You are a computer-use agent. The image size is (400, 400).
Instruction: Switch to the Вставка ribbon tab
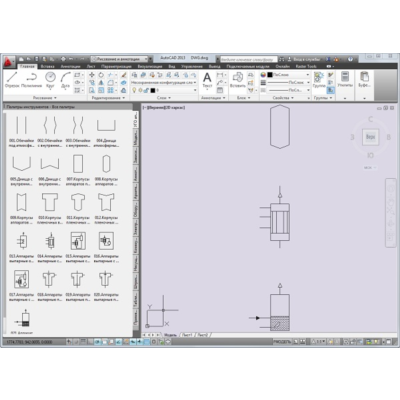click(48, 66)
